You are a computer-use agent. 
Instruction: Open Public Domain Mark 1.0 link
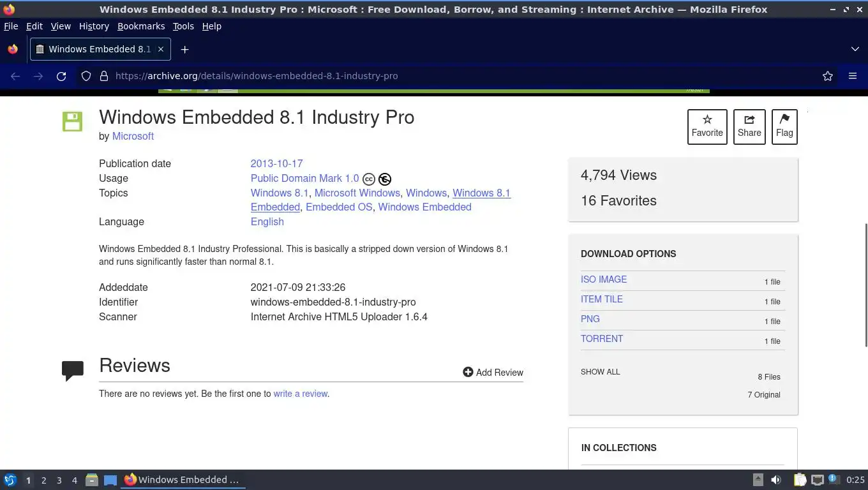(305, 178)
